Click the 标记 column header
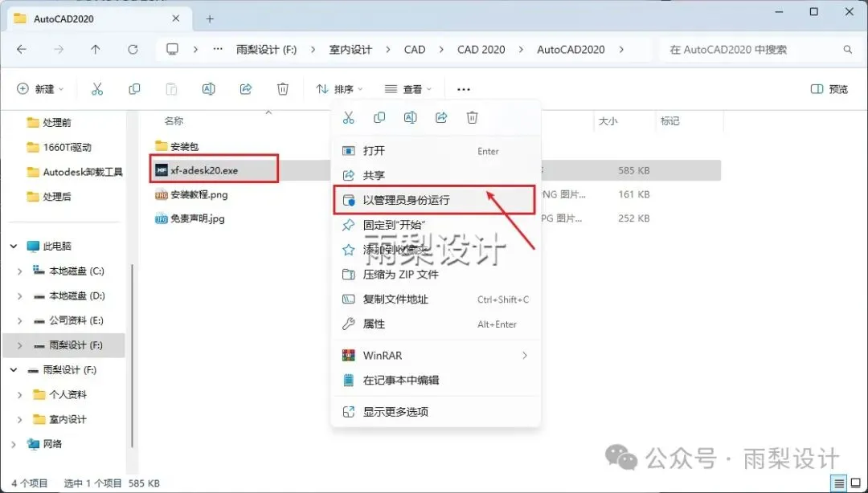The height and width of the screenshot is (493, 868). (669, 120)
